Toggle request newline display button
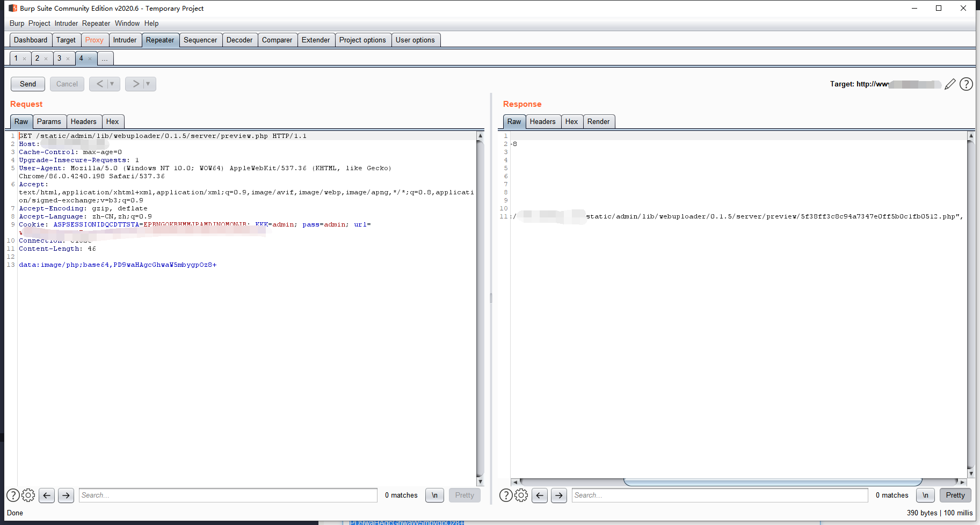980x525 pixels. pos(434,495)
